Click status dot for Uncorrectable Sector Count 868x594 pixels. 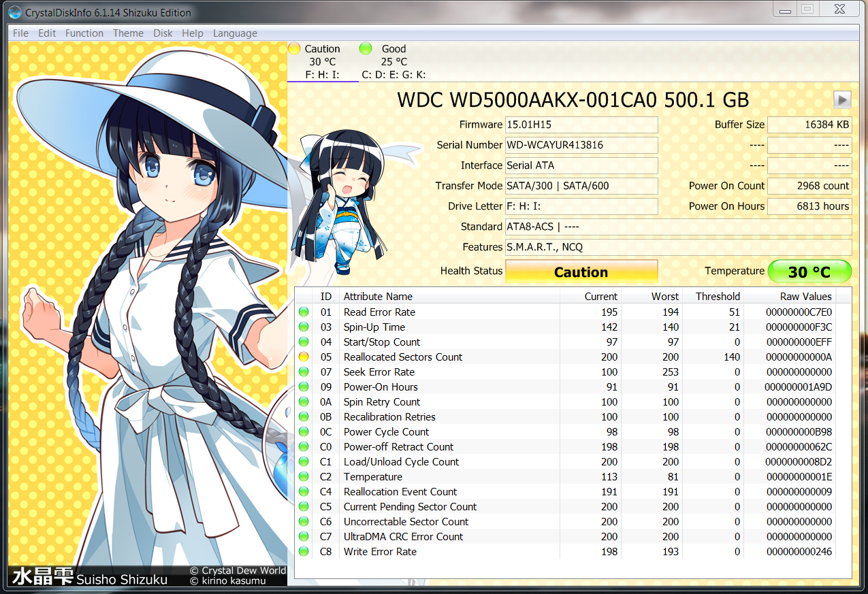[x=304, y=522]
